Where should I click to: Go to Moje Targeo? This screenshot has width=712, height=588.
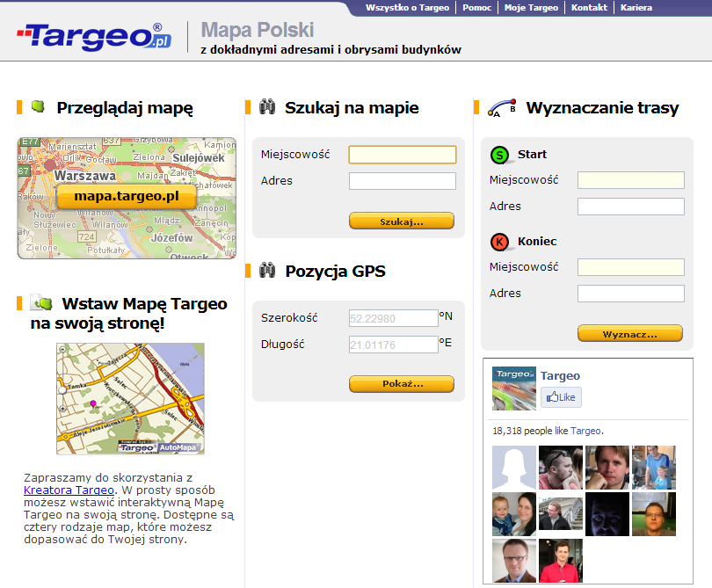click(x=531, y=8)
